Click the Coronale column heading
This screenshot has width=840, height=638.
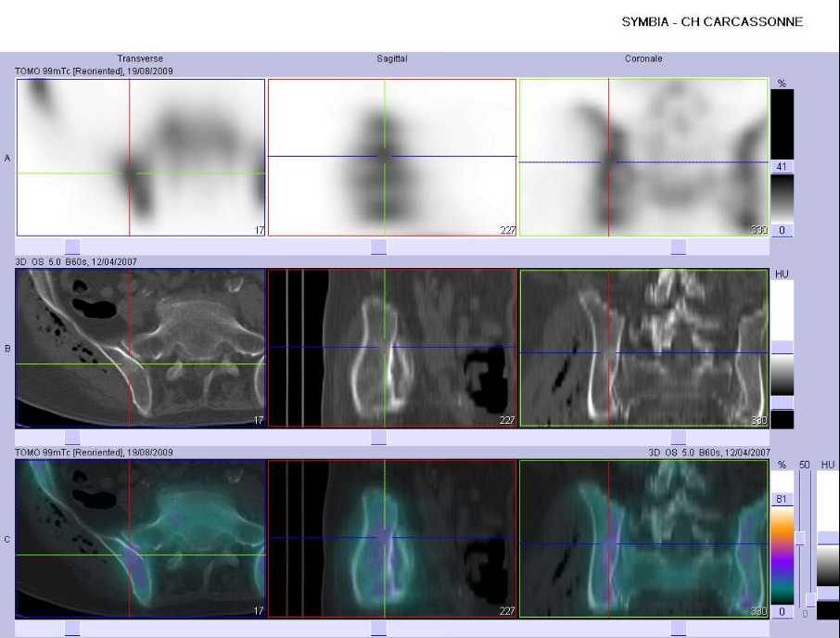(643, 59)
